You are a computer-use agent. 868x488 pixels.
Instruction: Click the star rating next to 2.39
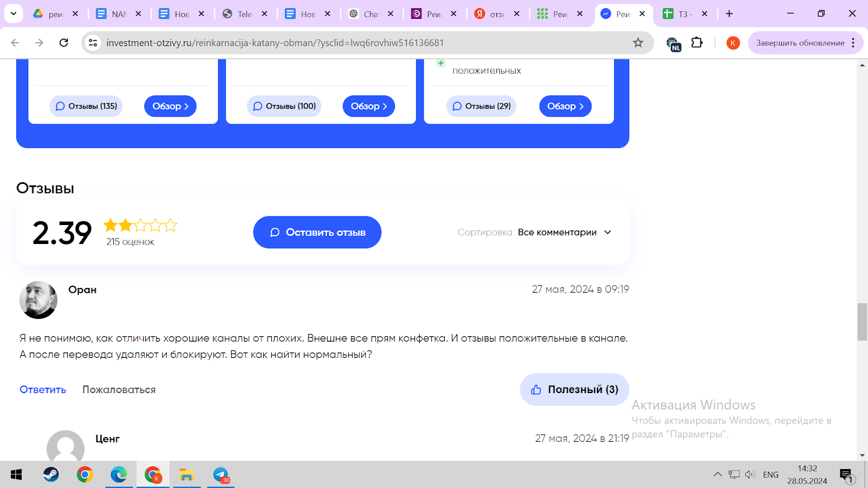[x=141, y=225]
